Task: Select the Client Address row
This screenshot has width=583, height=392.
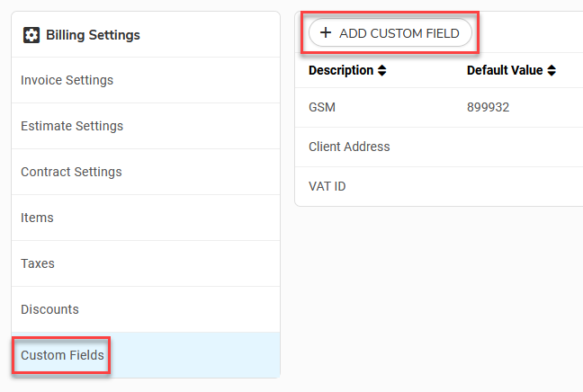Action: coord(439,147)
